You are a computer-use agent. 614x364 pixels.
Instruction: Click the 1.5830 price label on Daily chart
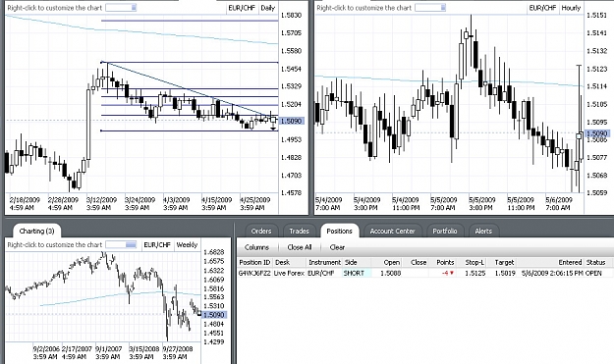[292, 15]
